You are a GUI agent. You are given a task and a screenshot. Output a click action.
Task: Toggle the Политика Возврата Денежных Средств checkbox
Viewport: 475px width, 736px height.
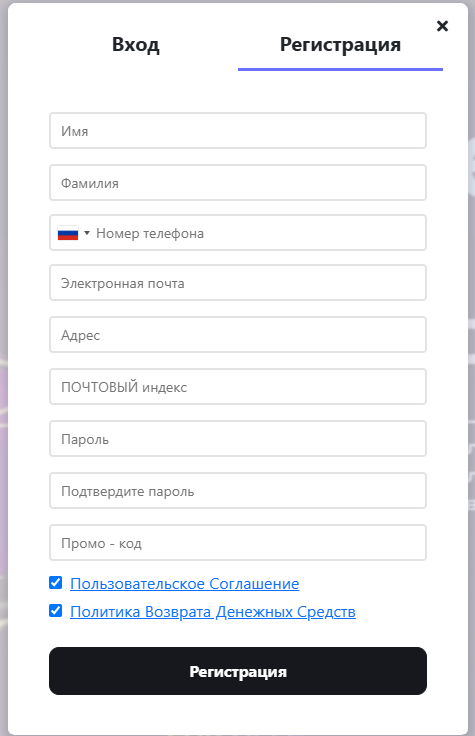(x=55, y=611)
